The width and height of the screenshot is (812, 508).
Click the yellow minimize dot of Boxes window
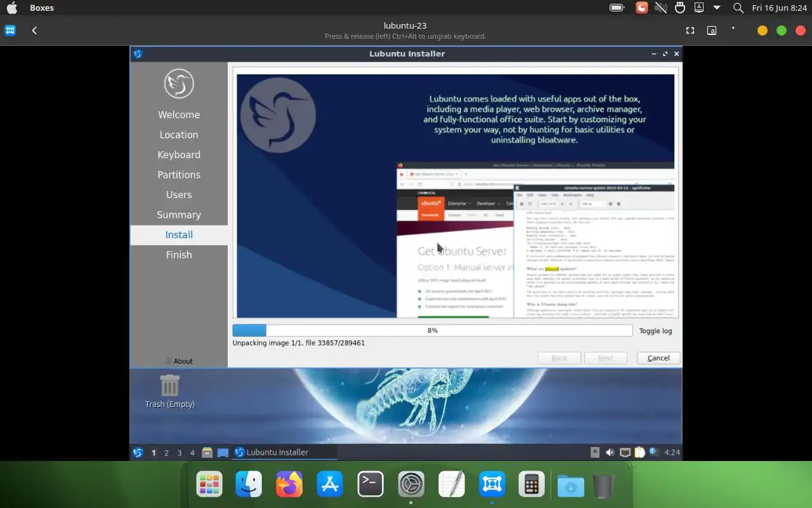pyautogui.click(x=763, y=30)
